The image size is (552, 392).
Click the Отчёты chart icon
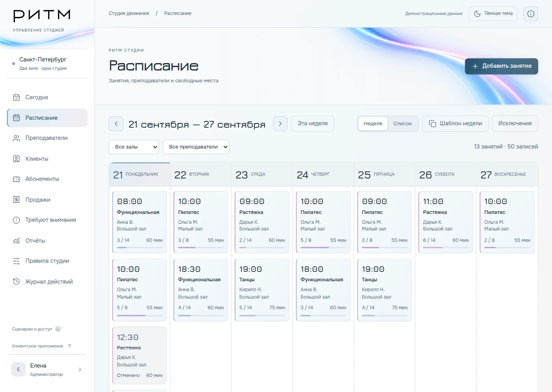16,241
